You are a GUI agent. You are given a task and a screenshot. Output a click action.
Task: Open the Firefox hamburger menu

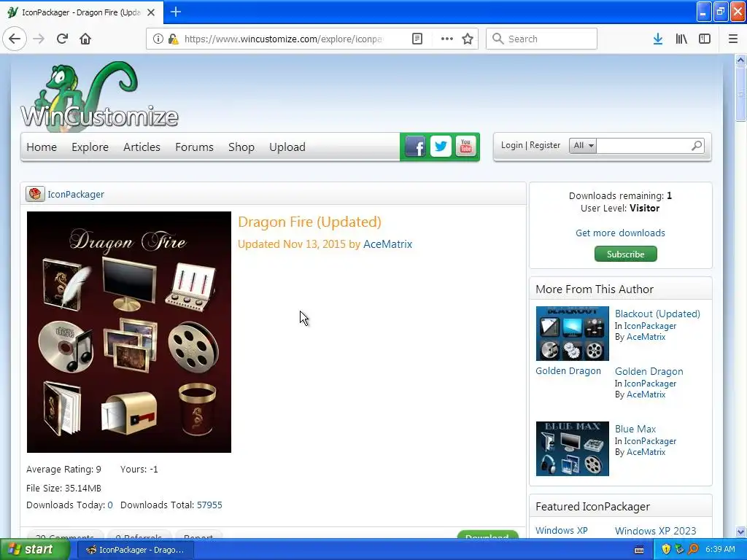pyautogui.click(x=733, y=39)
